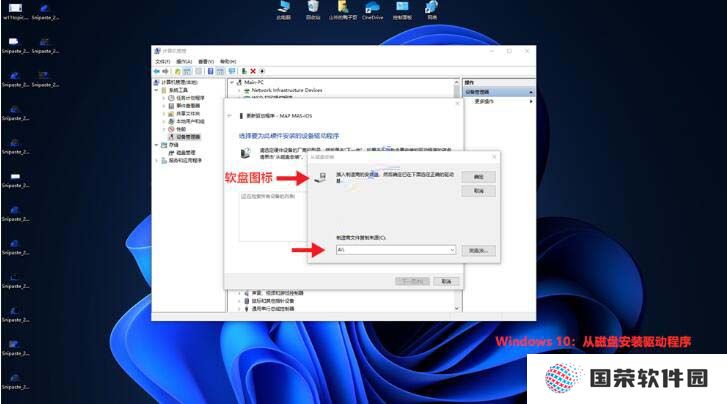This screenshot has height=404, width=727.
Task: Click the device list scrollbar up arrow
Action: pos(456,82)
